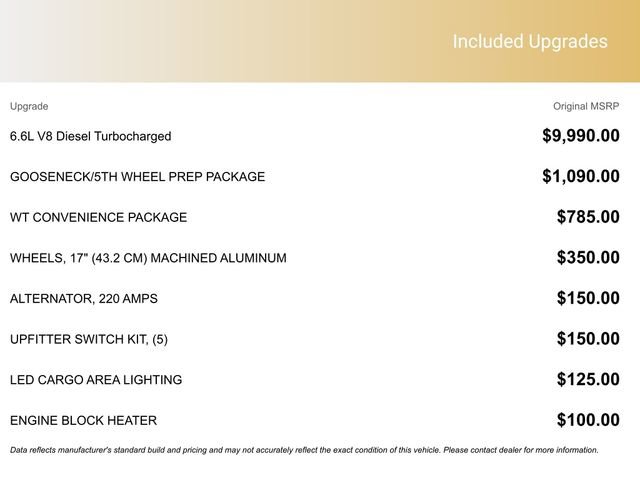Click the $350.00 price
The width and height of the screenshot is (640, 480).
point(587,258)
